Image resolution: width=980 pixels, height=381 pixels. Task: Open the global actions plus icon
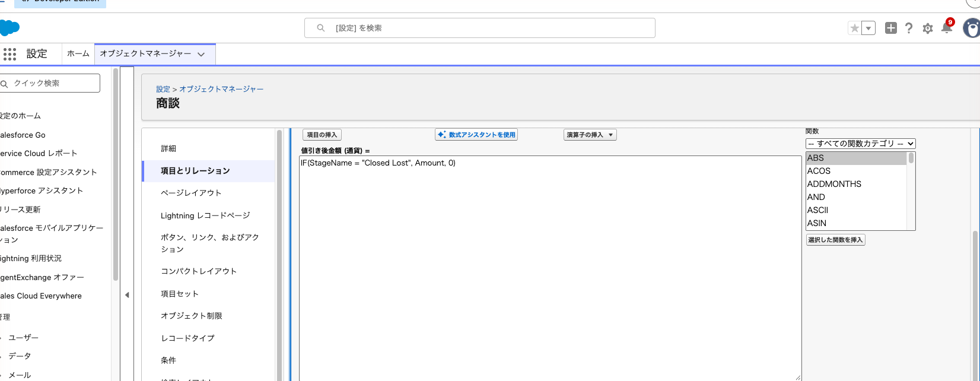coord(890,28)
